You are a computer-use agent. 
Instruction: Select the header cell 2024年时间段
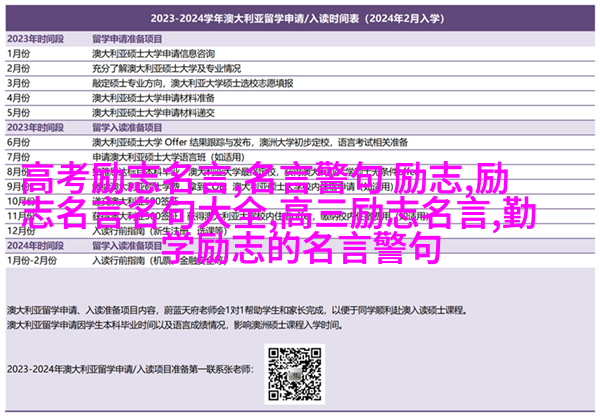(35, 246)
